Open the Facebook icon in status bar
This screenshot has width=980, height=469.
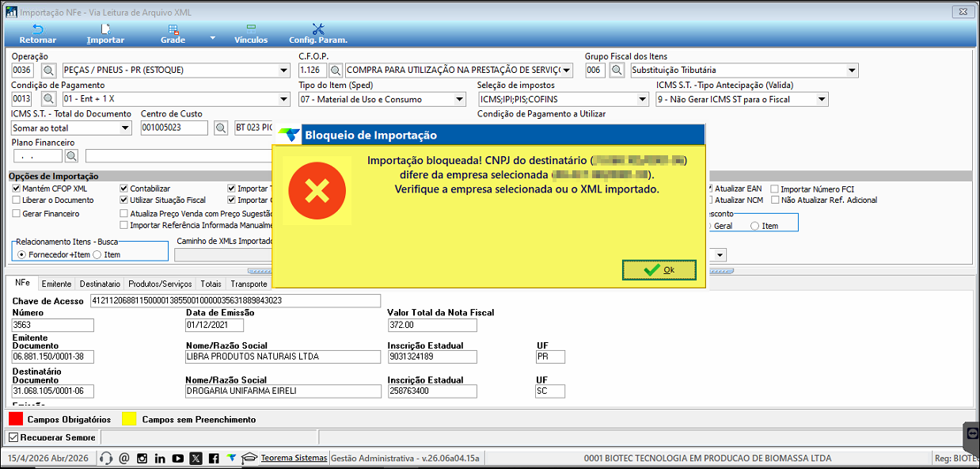pos(214,458)
